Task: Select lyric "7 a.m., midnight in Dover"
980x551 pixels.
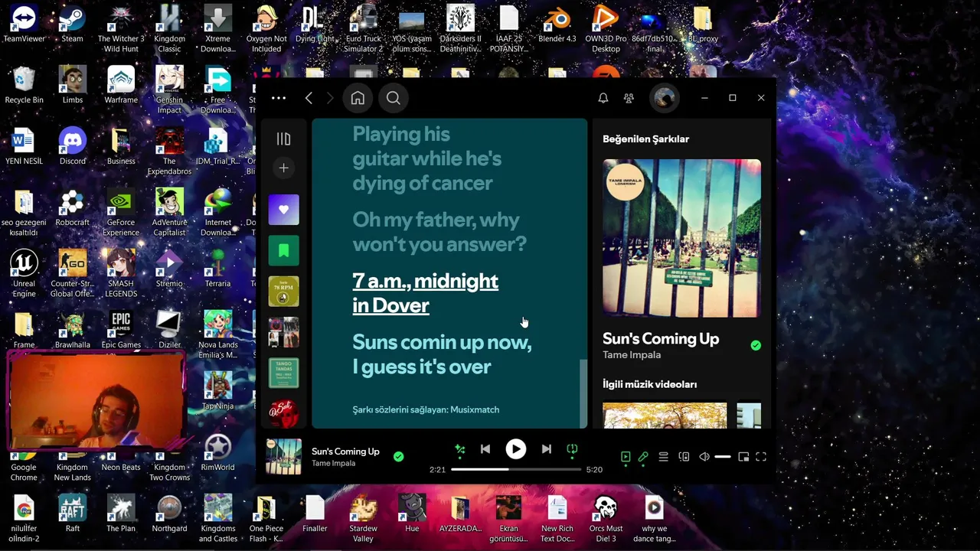Action: (x=426, y=293)
